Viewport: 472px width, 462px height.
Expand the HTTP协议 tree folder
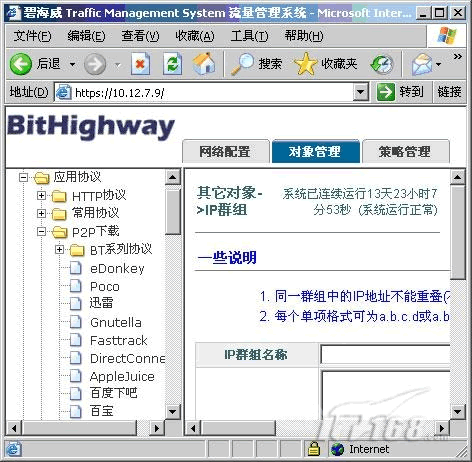tap(41, 195)
